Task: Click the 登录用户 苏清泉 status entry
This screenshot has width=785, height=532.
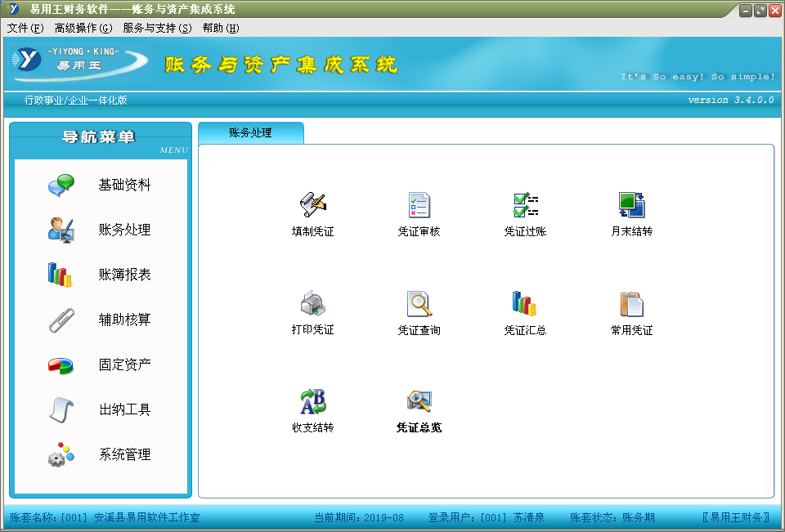Action: tap(486, 517)
